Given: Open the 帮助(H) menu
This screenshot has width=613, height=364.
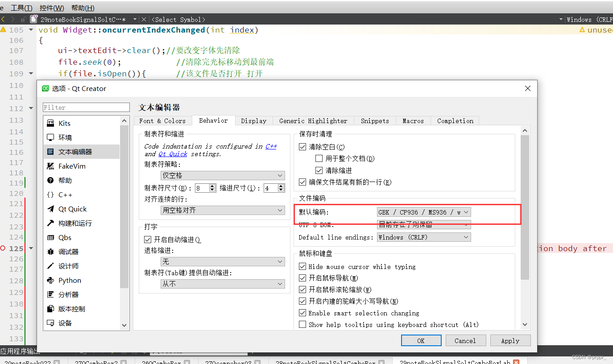Looking at the screenshot, I should coord(83,8).
